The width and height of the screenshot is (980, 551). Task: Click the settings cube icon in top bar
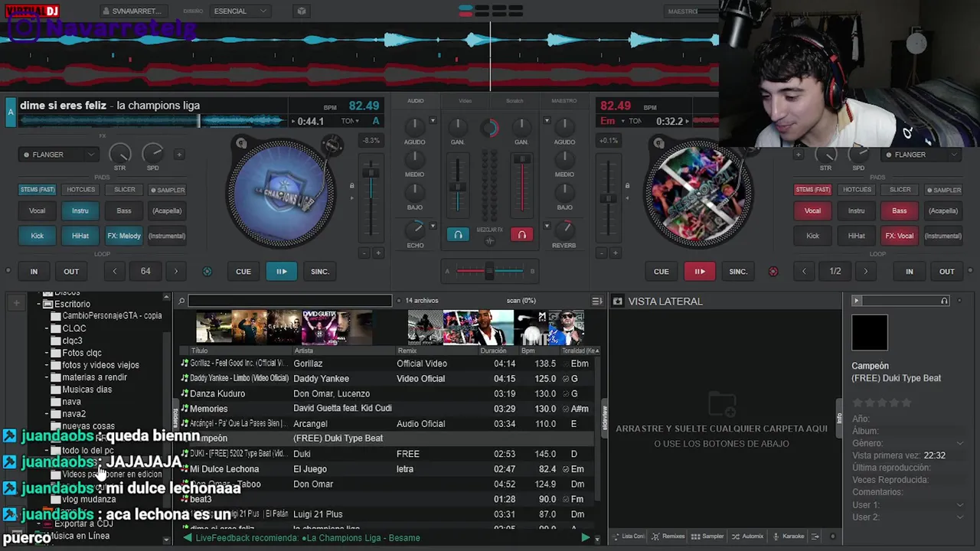click(302, 11)
